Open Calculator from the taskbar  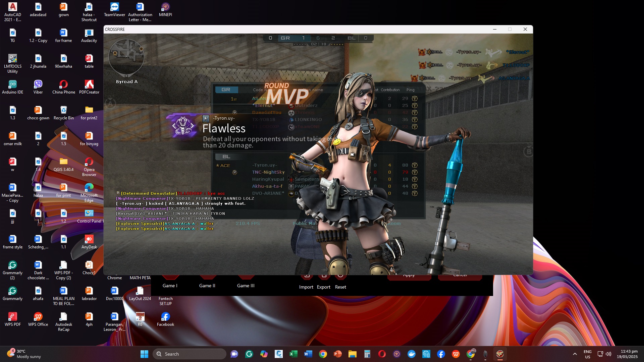click(367, 354)
